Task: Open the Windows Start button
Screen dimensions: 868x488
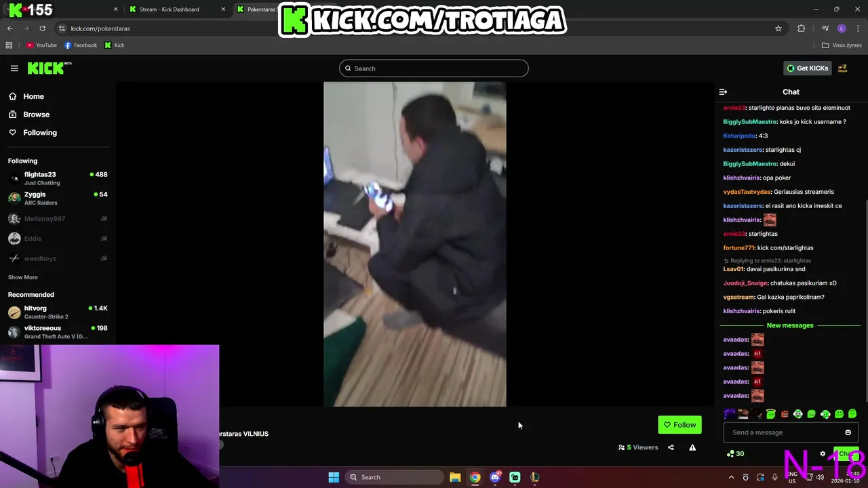Action: click(334, 477)
